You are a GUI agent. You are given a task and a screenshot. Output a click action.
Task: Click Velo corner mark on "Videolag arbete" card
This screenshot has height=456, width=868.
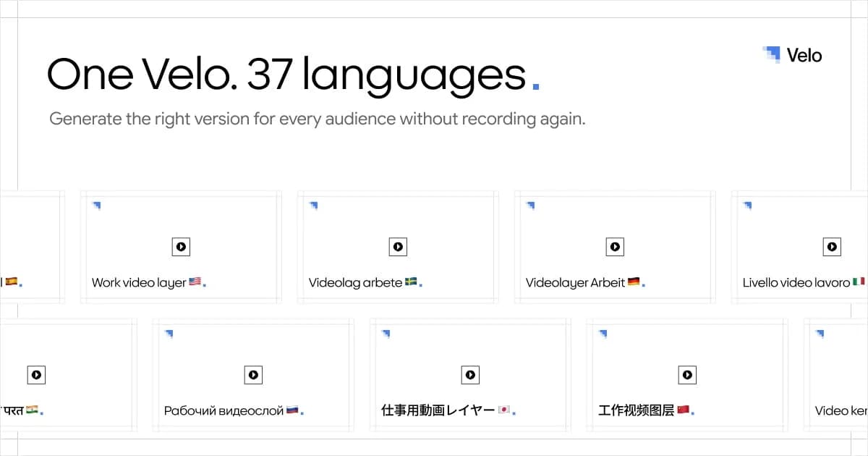point(313,206)
